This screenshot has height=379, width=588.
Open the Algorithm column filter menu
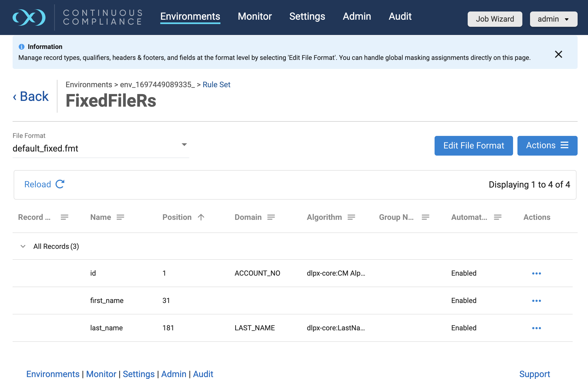tap(351, 217)
